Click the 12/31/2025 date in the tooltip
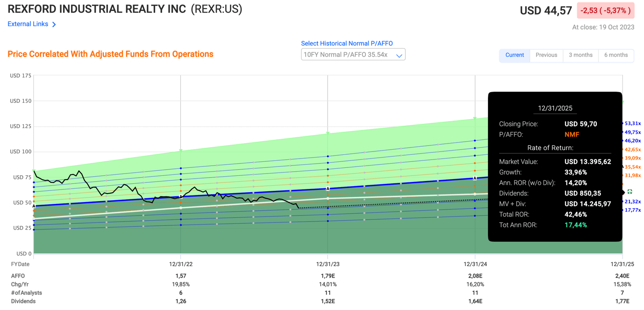Screen dimensions: 644x310 pos(555,108)
